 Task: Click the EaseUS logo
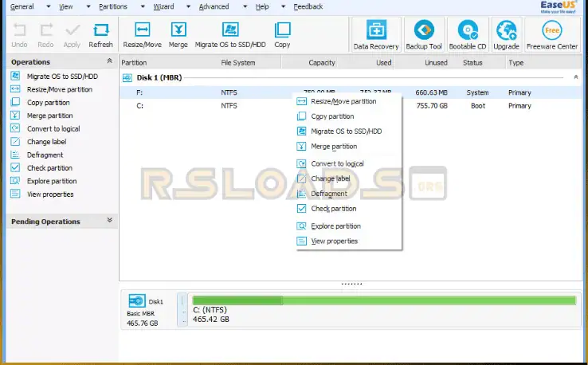558,6
